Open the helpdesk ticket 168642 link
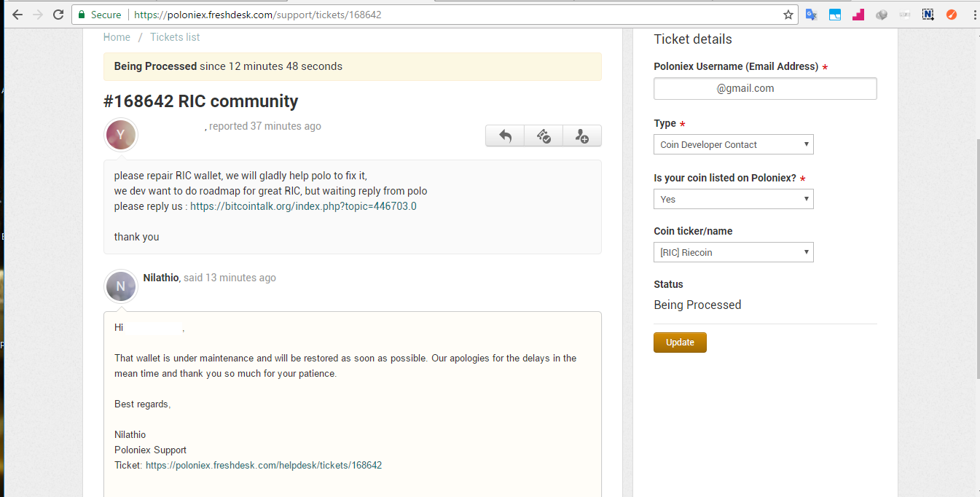 264,465
